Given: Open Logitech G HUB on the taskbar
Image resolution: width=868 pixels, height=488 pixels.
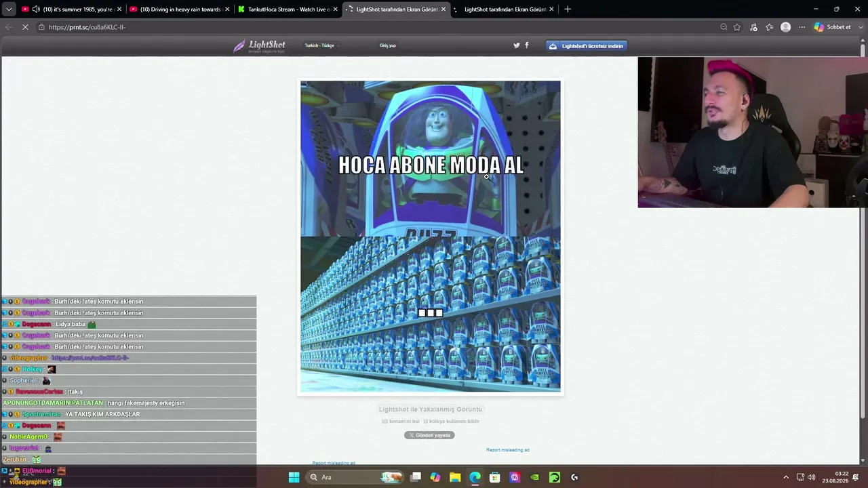Looking at the screenshot, I should tap(574, 477).
